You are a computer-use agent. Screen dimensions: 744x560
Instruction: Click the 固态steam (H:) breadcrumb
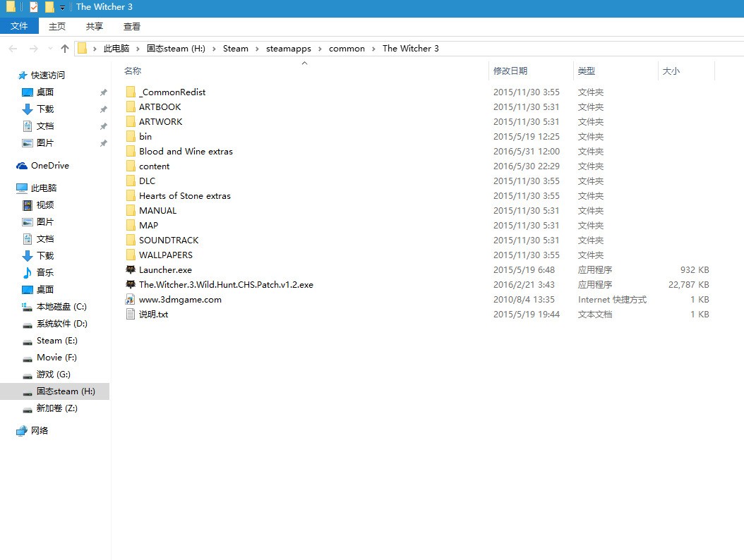[176, 49]
